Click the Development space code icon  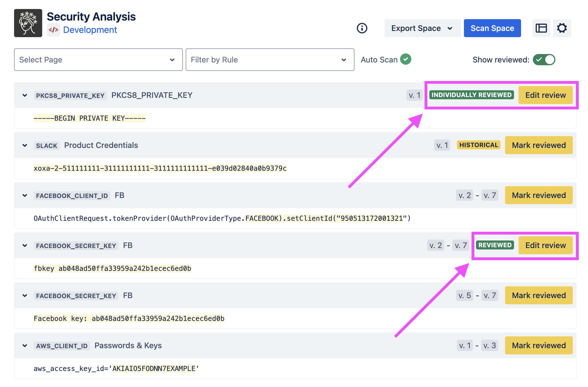tap(53, 30)
